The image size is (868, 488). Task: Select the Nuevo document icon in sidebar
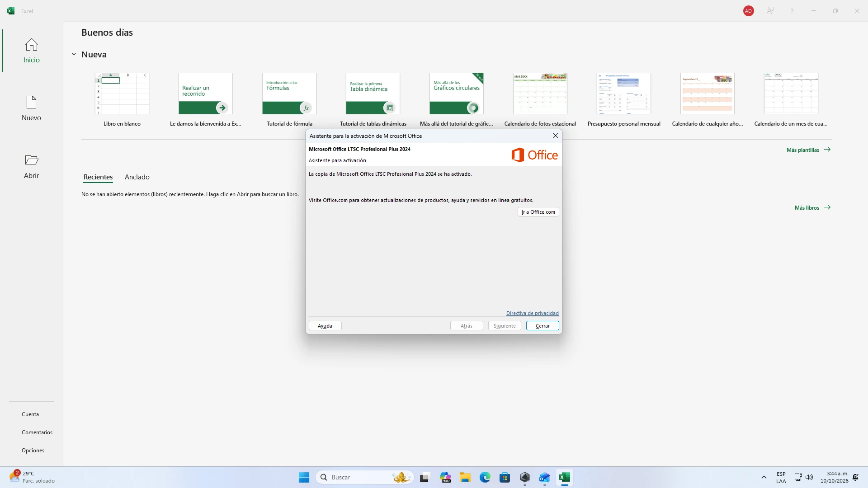(x=31, y=102)
